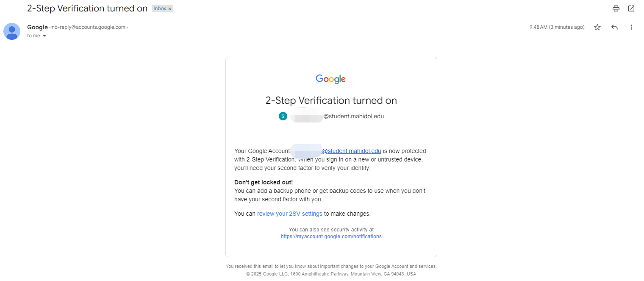Click the heading inside the email card
The image size is (644, 281).
tap(331, 100)
